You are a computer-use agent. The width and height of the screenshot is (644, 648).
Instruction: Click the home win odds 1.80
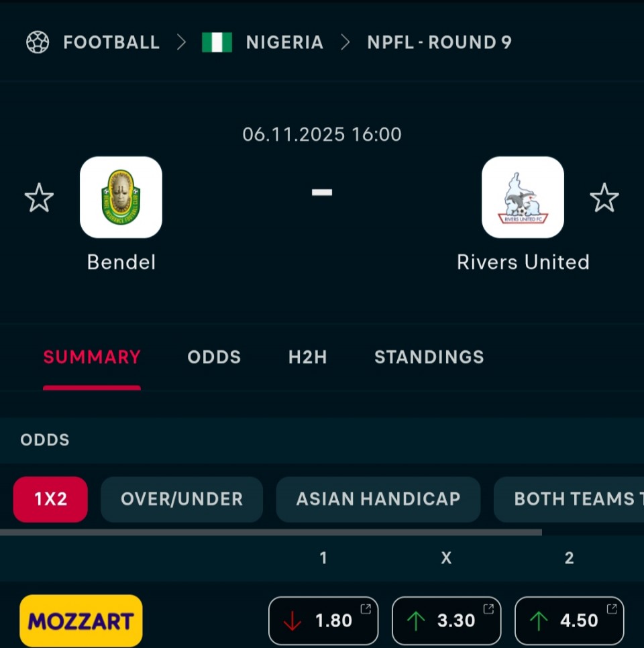(323, 621)
